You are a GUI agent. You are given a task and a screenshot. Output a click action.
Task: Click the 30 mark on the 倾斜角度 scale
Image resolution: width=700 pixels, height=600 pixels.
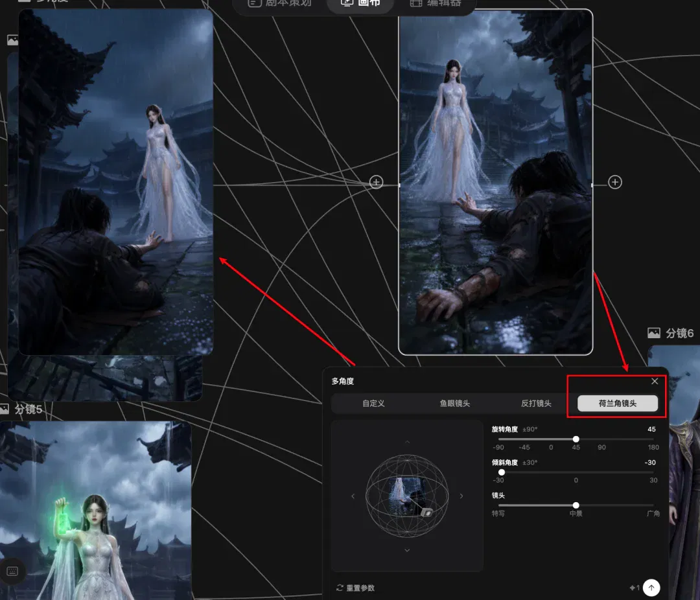[653, 480]
